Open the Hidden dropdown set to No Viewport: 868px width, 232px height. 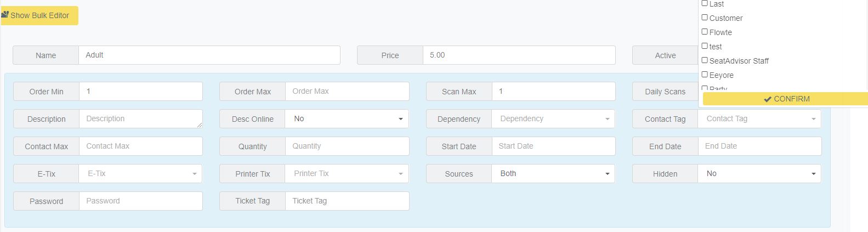(759, 174)
